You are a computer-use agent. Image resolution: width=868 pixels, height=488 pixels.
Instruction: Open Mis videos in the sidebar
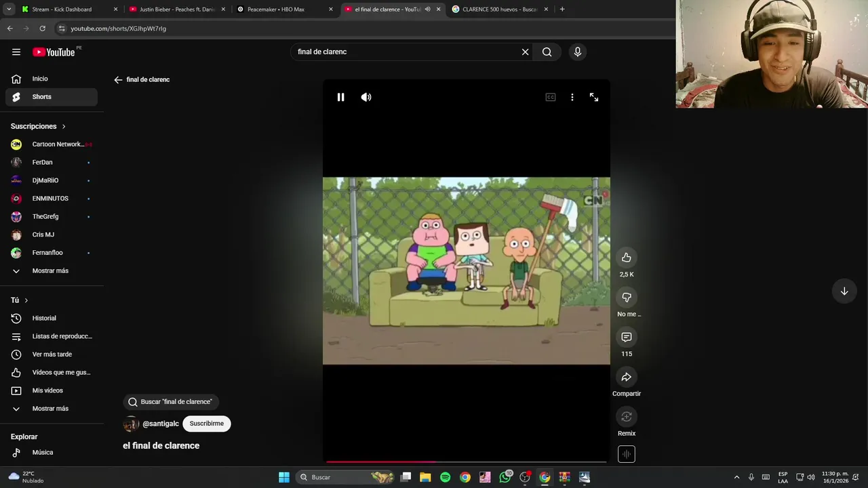coord(52,390)
